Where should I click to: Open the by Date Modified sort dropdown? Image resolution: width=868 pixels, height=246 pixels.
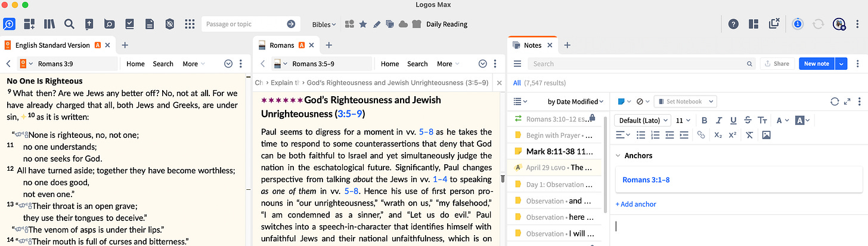[575, 102]
